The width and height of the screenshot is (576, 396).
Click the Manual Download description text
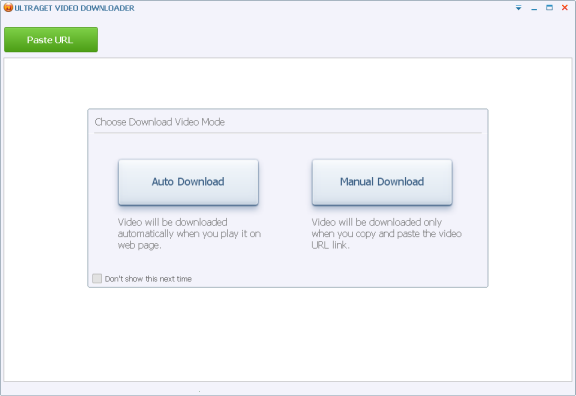click(386, 234)
